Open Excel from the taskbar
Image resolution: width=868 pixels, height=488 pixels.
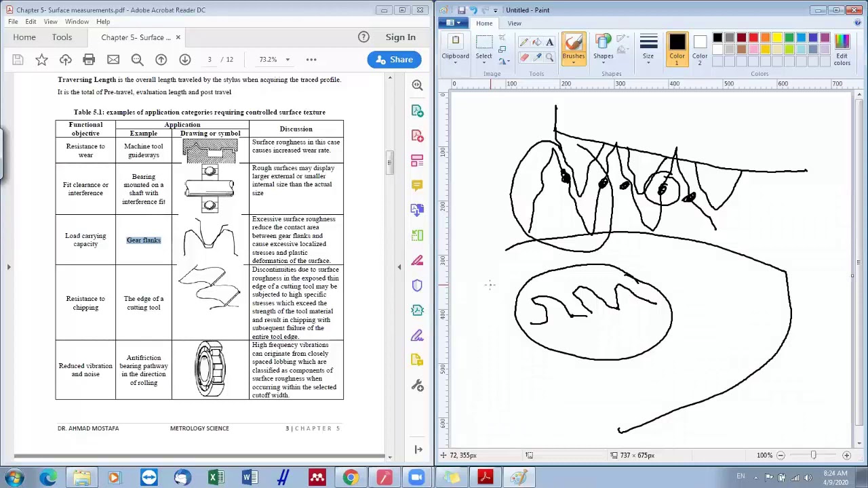click(216, 478)
